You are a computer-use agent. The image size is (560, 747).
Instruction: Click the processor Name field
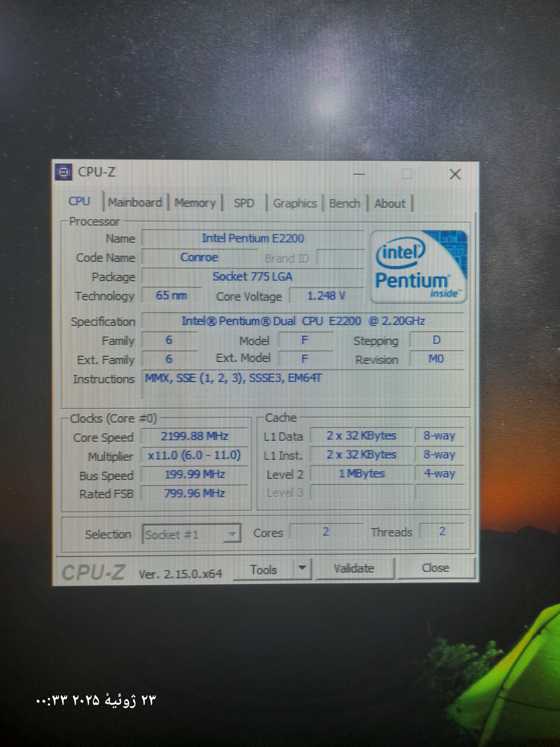tap(253, 238)
